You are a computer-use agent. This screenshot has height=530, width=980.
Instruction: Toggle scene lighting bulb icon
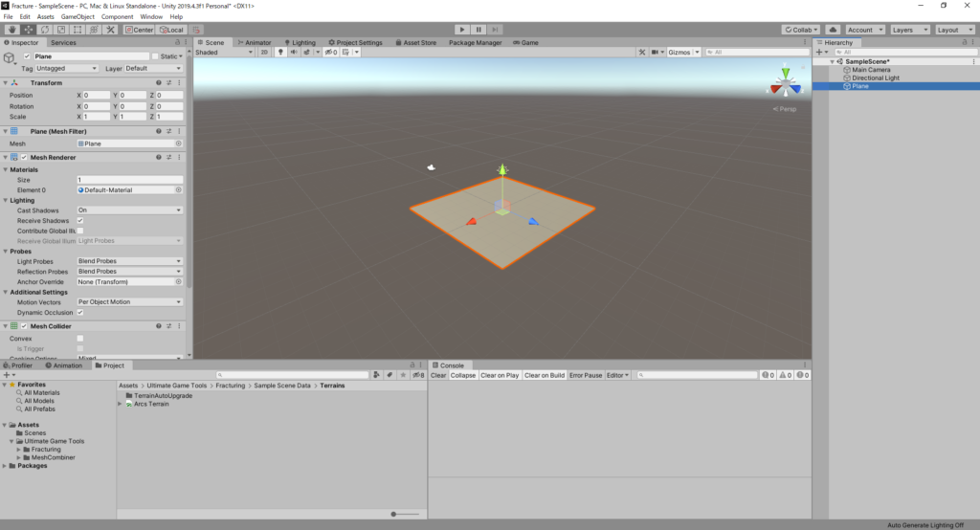click(x=280, y=53)
